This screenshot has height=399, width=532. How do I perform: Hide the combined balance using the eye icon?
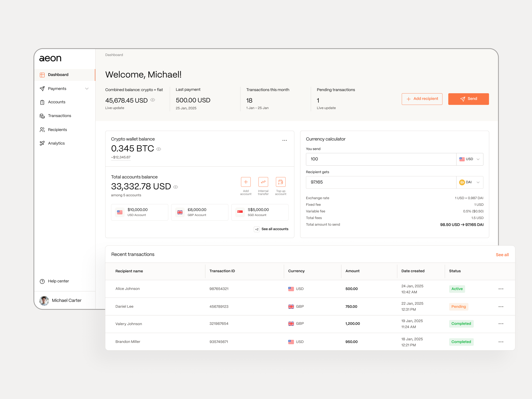[x=152, y=100]
